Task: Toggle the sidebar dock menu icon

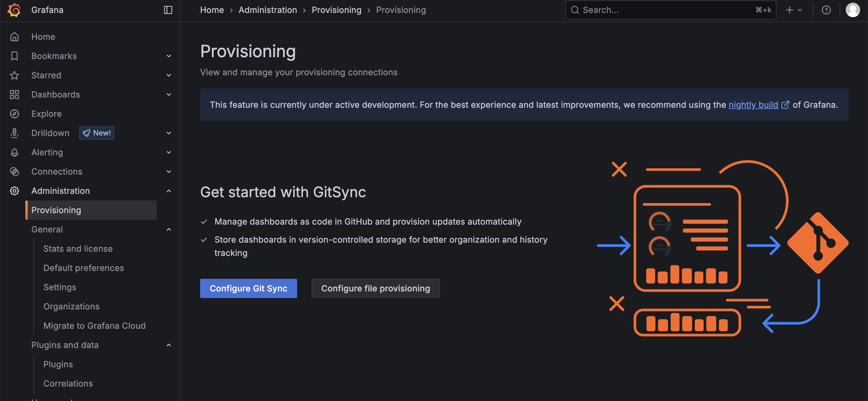Action: tap(168, 10)
